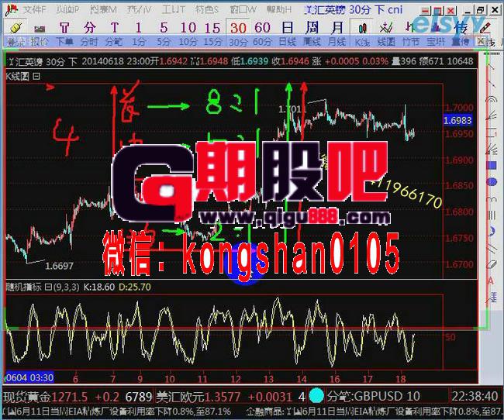Click the cyan circle status indicator
The height and width of the screenshot is (420, 504).
click(316, 396)
